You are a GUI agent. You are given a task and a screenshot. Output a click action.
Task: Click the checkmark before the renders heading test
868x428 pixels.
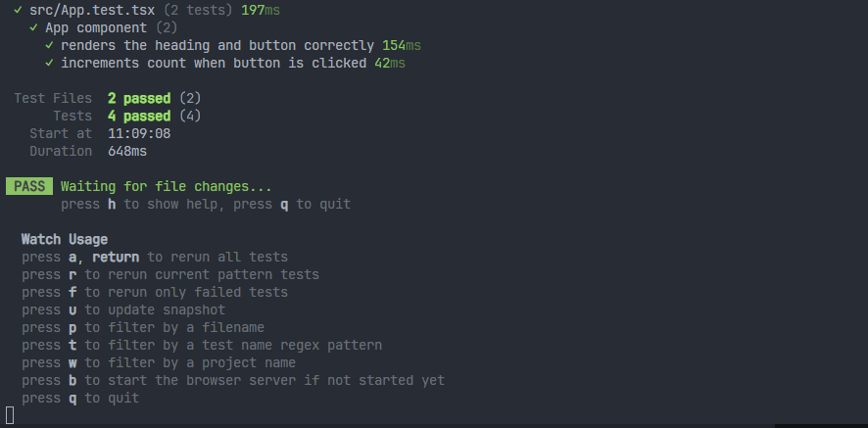(x=49, y=45)
